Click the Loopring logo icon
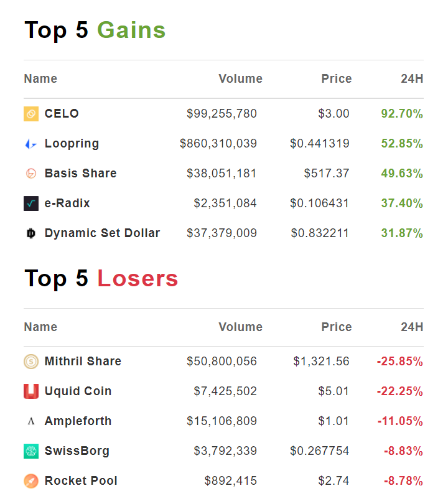 click(31, 144)
